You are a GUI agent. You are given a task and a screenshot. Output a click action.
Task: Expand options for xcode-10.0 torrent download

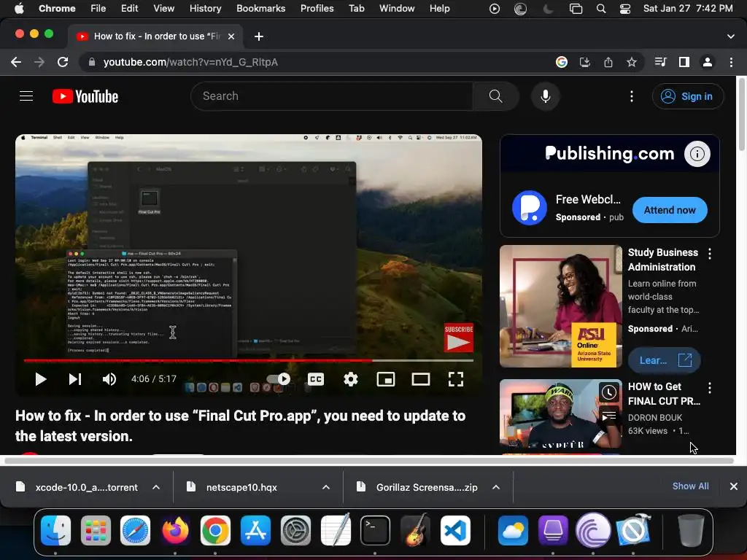156,487
